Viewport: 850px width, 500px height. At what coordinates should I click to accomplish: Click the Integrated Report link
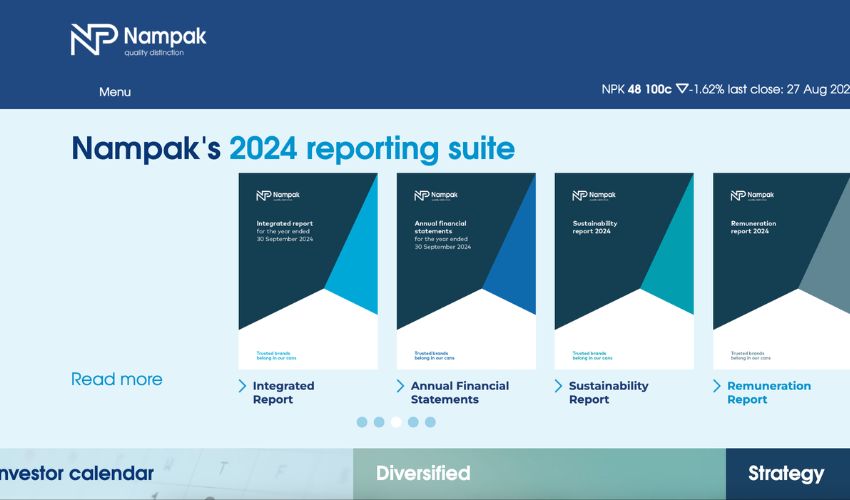click(284, 393)
